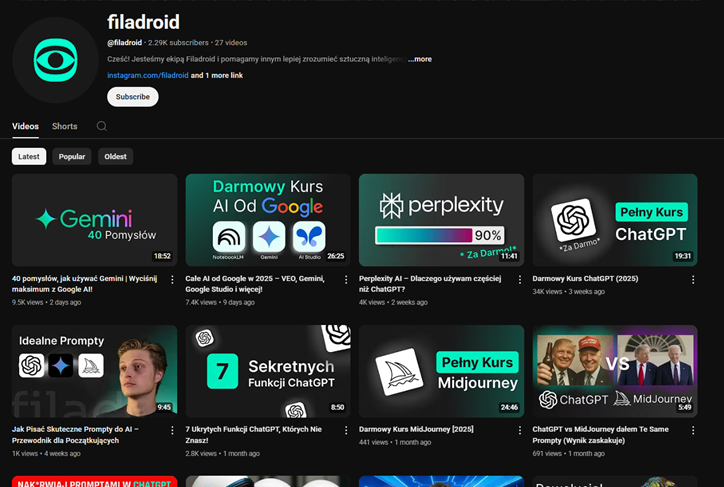Select the Latest sort filter
This screenshot has width=724, height=487.
tap(29, 156)
